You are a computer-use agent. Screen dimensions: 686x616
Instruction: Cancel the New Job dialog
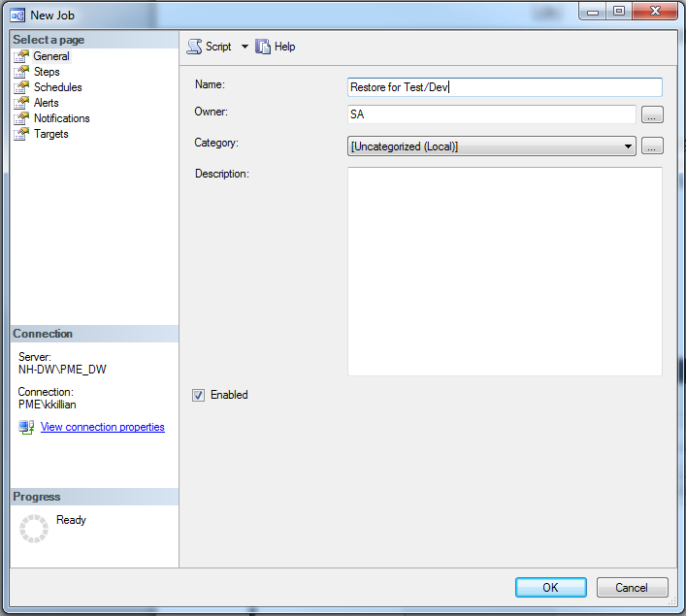(633, 587)
